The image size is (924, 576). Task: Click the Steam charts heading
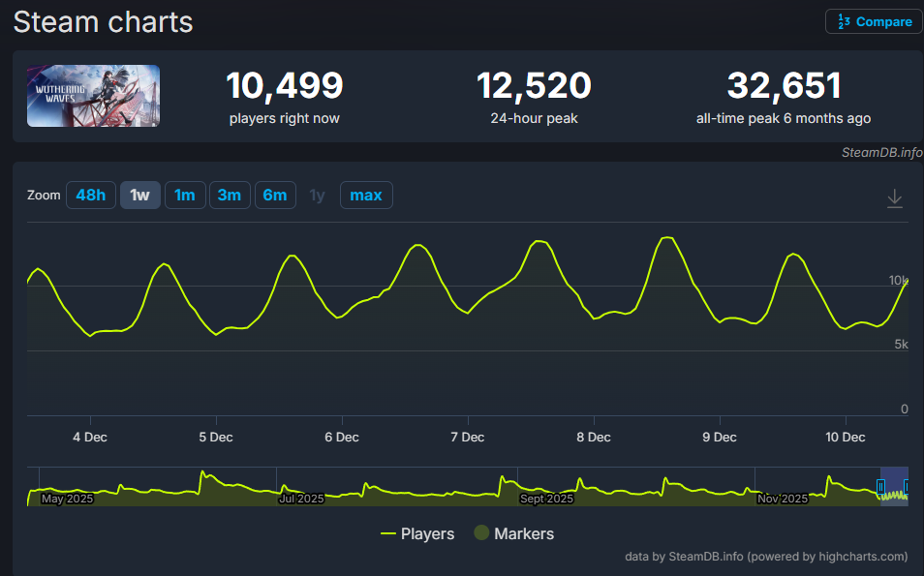click(x=103, y=22)
